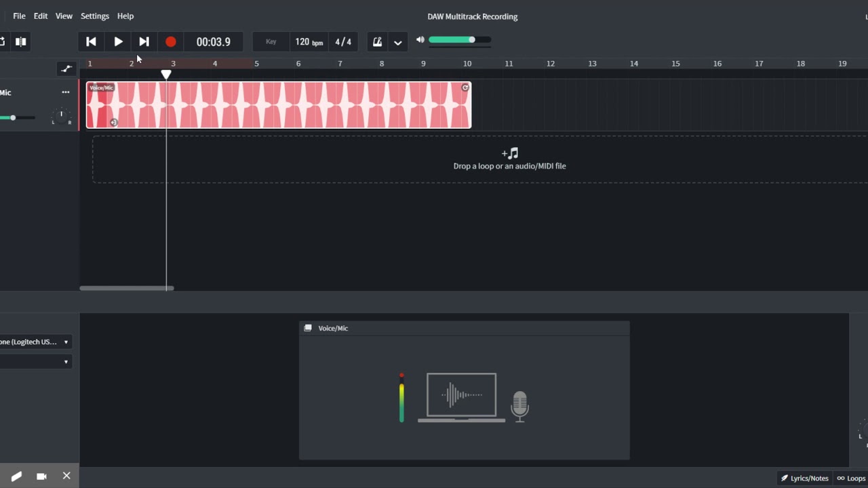Click the Drop a loop or audio/MIDI file area
The height and width of the screenshot is (488, 868).
coord(480,159)
